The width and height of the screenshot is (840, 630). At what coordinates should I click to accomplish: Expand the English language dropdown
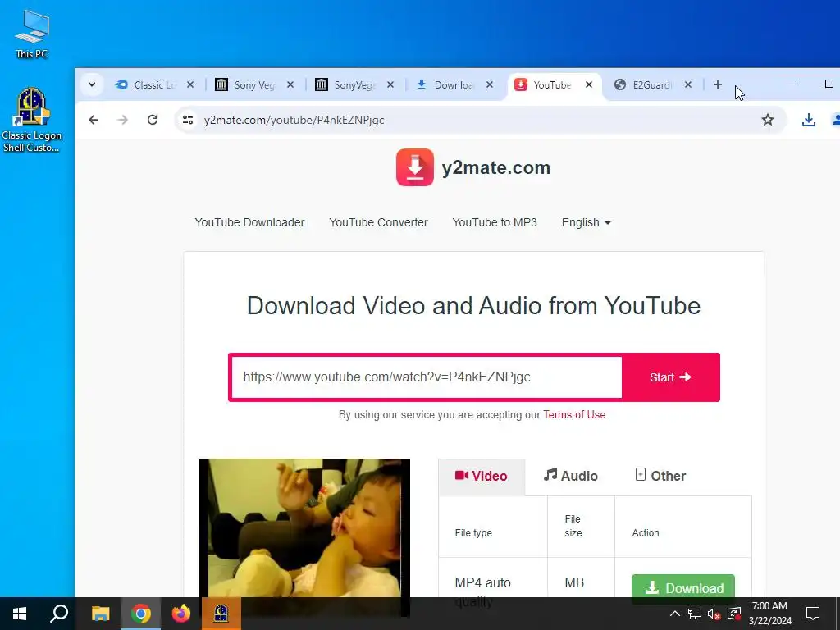[586, 222]
